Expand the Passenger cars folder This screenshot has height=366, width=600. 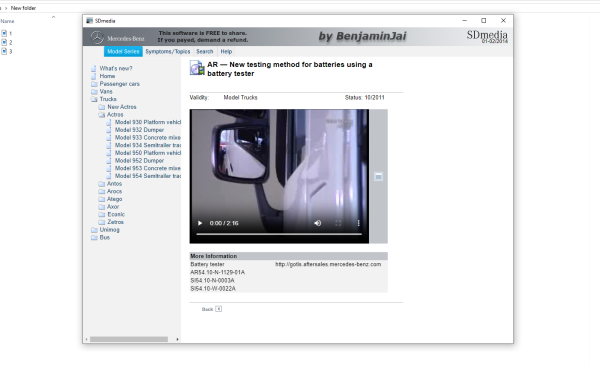click(x=119, y=84)
